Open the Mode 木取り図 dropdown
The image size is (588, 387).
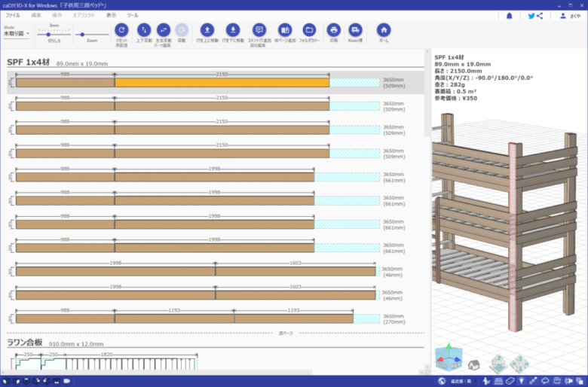click(x=17, y=33)
